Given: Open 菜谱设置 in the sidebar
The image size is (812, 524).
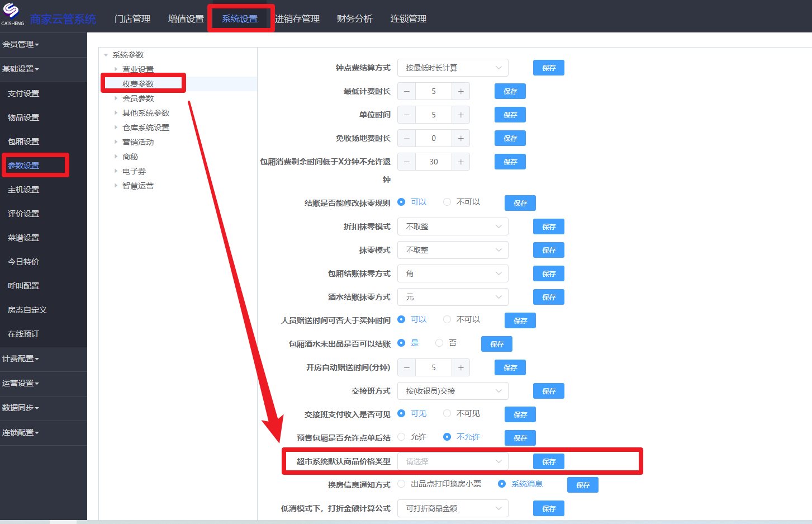Looking at the screenshot, I should click(23, 238).
